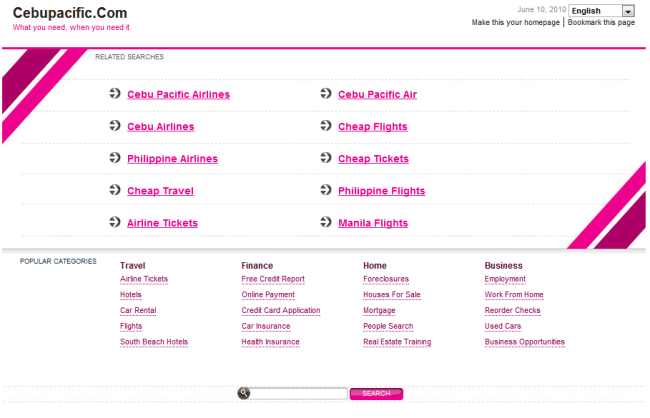The image size is (650, 418).
Task: Open Philippine Airlines related search
Action: 172,159
